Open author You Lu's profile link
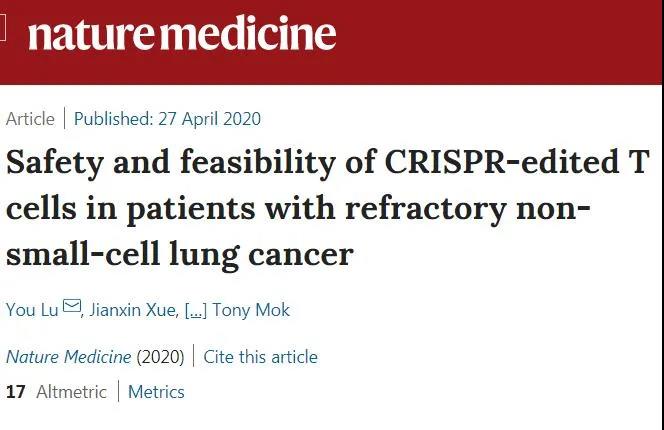The image size is (664, 430). pyautogui.click(x=32, y=310)
